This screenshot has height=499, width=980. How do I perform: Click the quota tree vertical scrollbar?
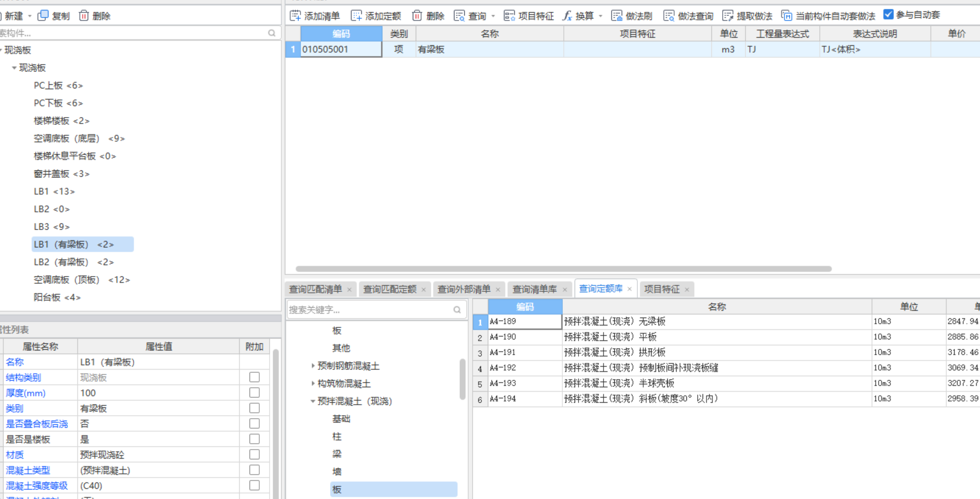(462, 379)
